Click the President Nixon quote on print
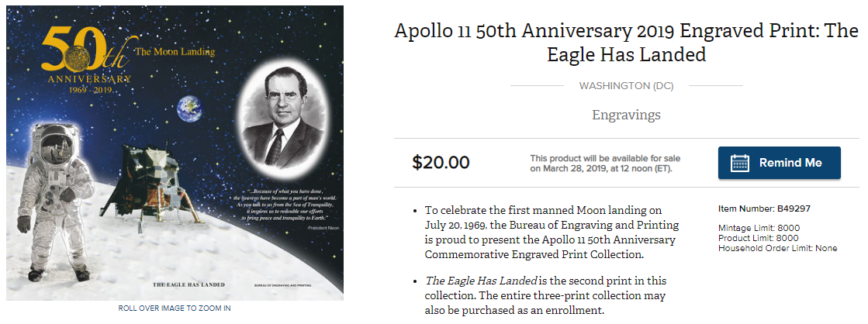This screenshot has width=868, height=324. 286,209
